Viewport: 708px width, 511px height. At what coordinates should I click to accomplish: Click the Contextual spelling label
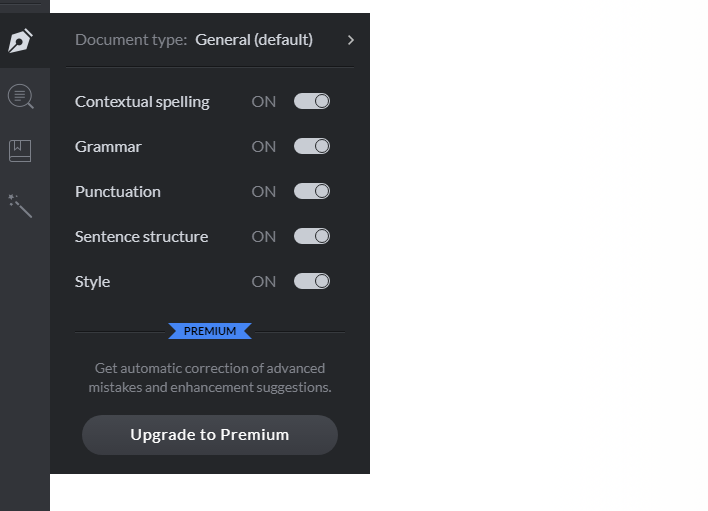pyautogui.click(x=142, y=101)
